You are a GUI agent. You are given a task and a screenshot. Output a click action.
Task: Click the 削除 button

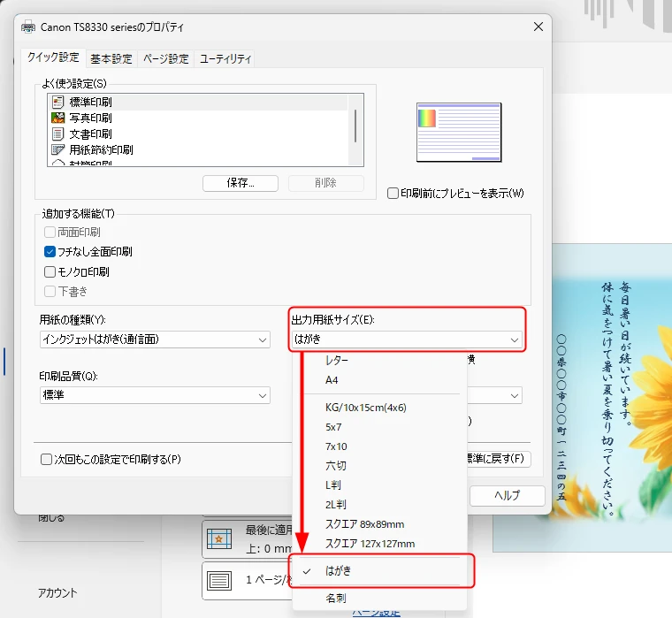[x=325, y=183]
